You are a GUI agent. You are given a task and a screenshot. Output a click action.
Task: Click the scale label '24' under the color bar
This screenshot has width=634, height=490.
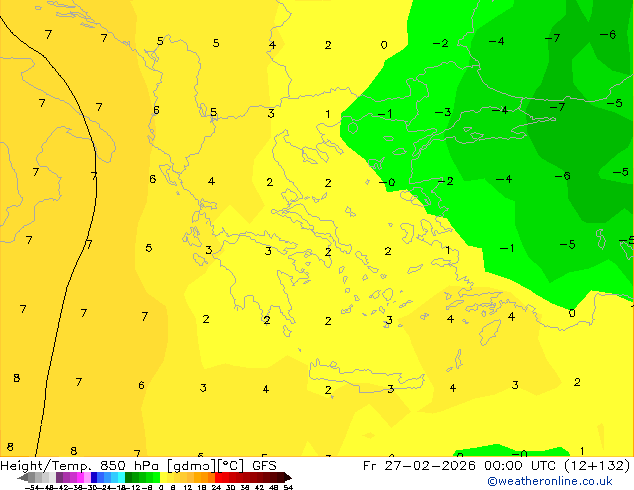(216, 487)
